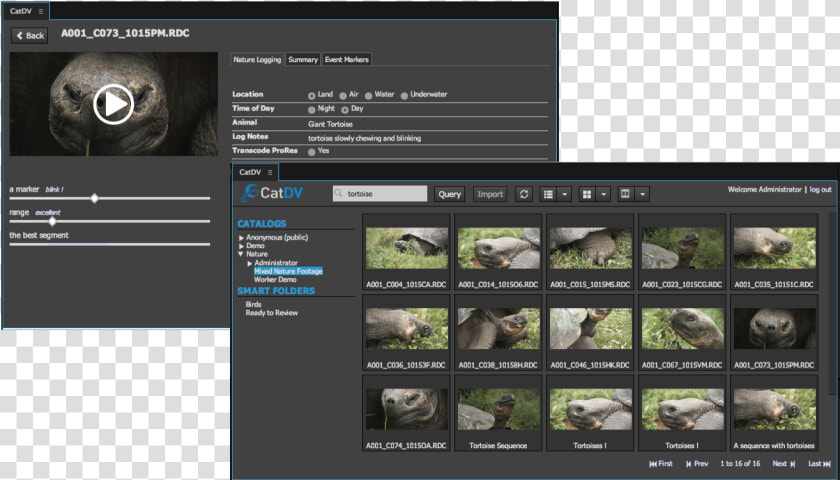Open panel menu icon of browser CatDV tab
This screenshot has width=840, height=480.
[270, 172]
